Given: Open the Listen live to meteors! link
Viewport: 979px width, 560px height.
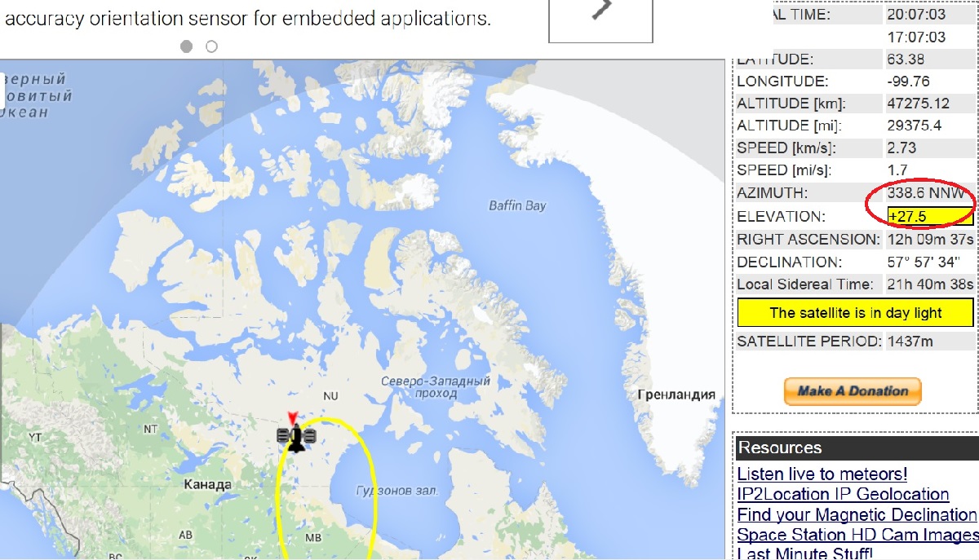Looking at the screenshot, I should tap(822, 474).
